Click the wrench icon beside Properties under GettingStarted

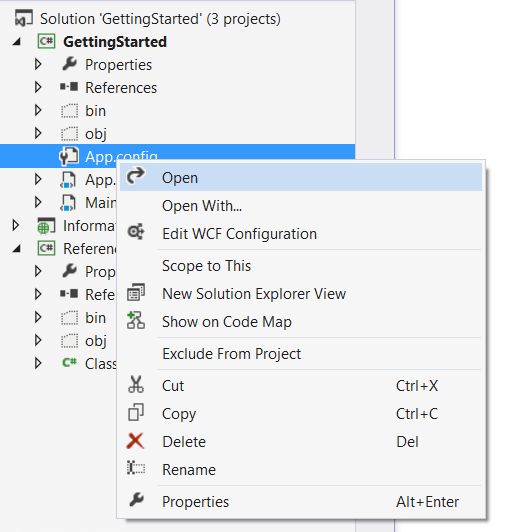coord(70,64)
